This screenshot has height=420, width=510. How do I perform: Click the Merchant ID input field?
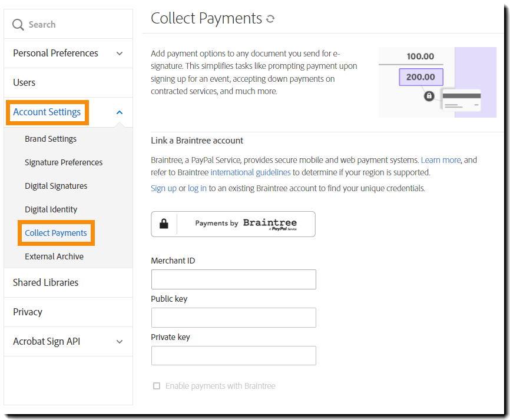[233, 279]
